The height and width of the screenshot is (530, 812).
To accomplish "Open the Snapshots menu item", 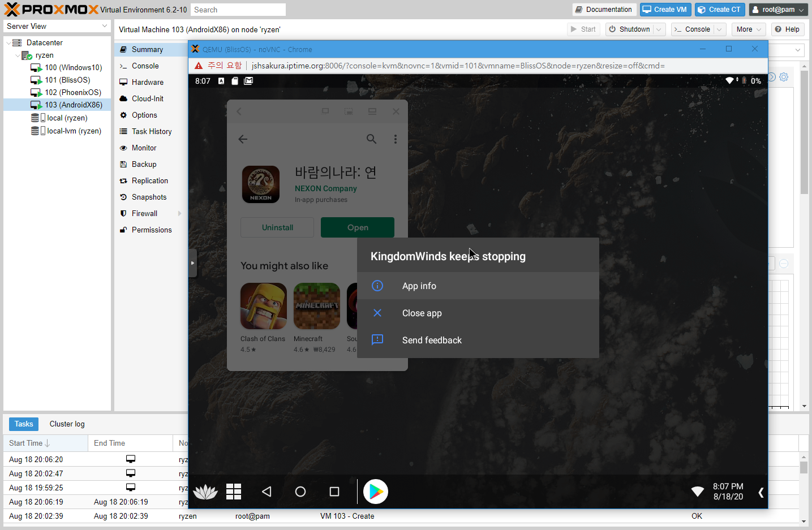I will [151, 197].
